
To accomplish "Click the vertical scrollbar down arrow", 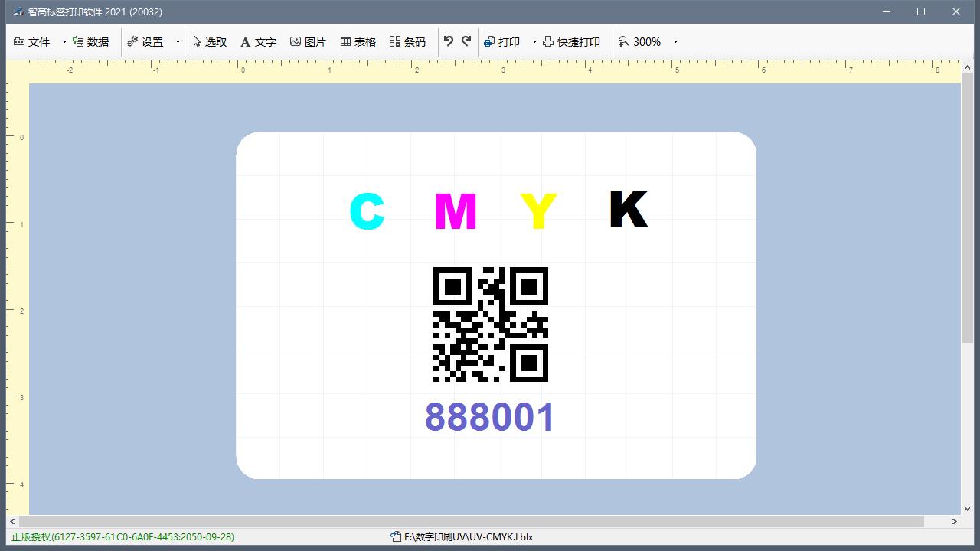I will point(967,508).
